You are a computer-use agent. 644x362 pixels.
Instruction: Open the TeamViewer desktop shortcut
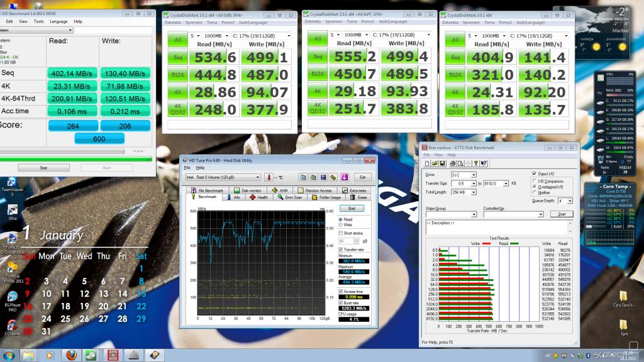(13, 187)
